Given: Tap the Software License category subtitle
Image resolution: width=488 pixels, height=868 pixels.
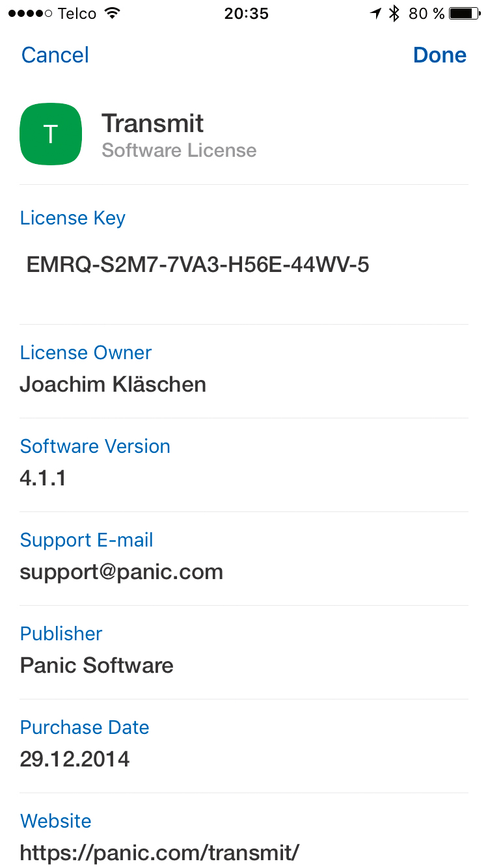Looking at the screenshot, I should point(179,151).
